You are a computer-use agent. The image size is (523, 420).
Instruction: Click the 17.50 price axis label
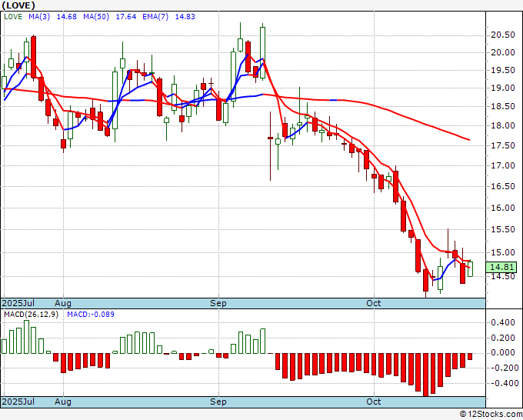pyautogui.click(x=503, y=146)
